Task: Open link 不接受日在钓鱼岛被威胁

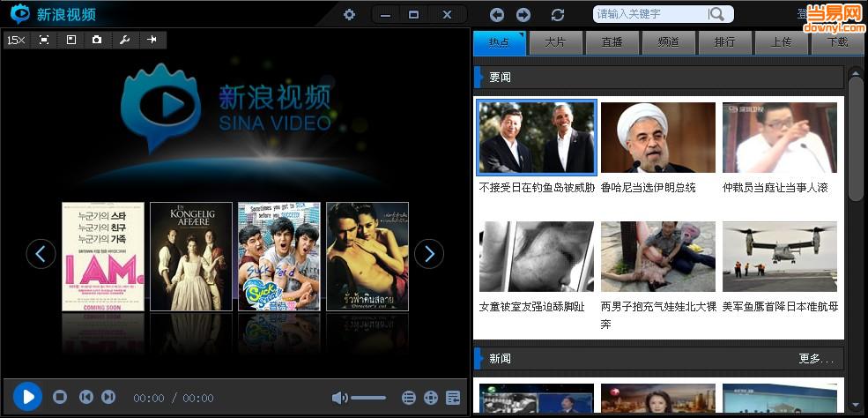Action: point(537,188)
